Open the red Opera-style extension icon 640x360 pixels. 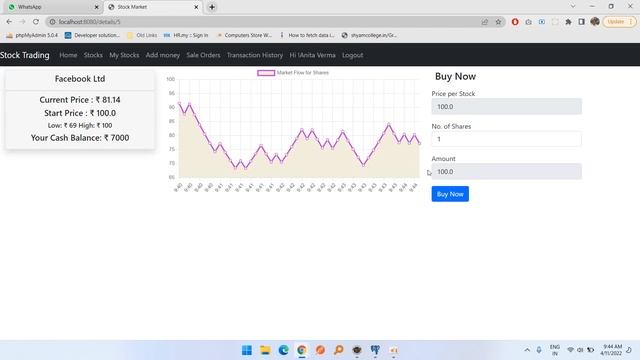click(515, 22)
